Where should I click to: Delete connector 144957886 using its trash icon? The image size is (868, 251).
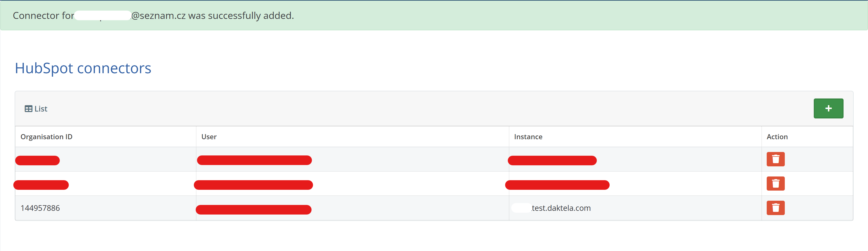coord(775,208)
